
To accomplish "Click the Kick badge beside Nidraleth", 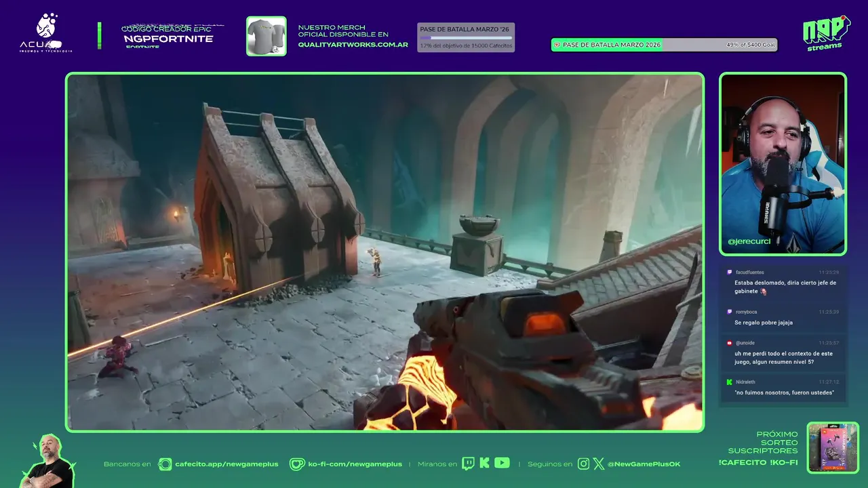I will point(729,382).
